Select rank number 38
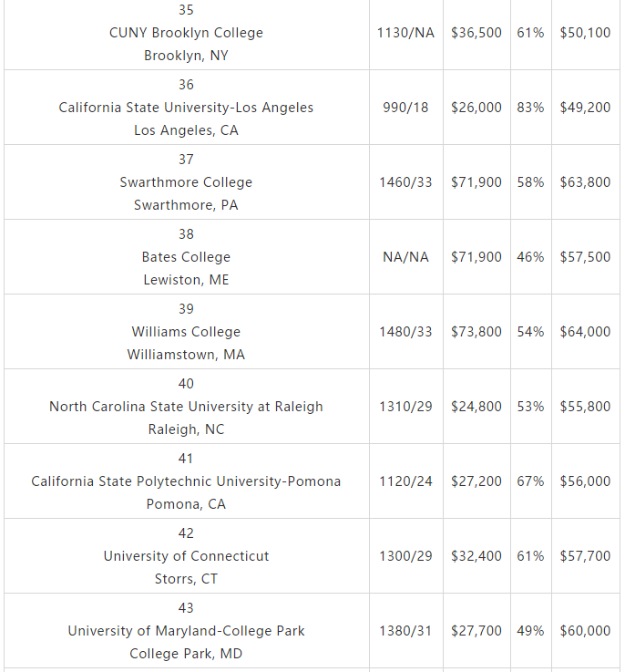This screenshot has height=672, width=625. [186, 234]
